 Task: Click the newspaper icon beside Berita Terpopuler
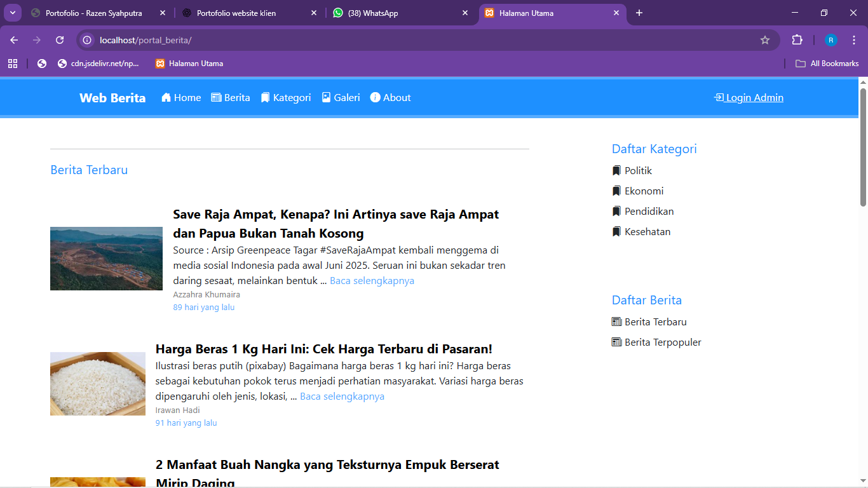pos(616,342)
